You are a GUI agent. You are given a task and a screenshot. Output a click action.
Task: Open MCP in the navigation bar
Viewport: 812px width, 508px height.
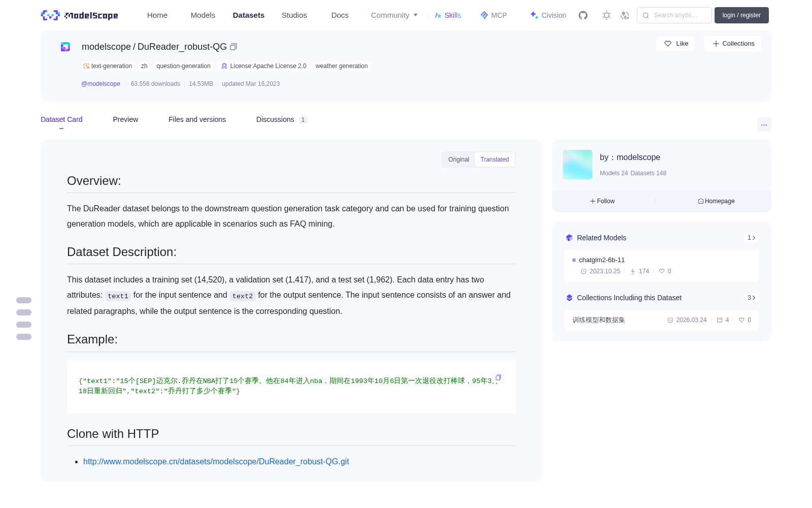point(494,15)
